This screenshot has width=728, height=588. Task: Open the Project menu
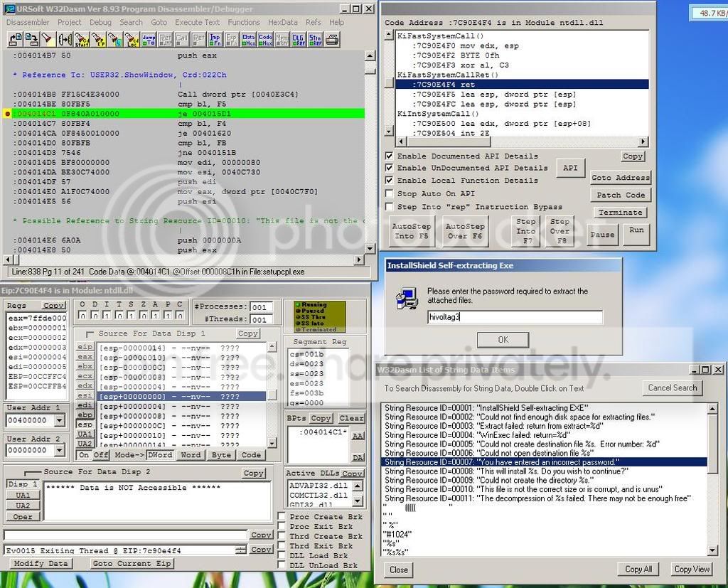click(69, 22)
